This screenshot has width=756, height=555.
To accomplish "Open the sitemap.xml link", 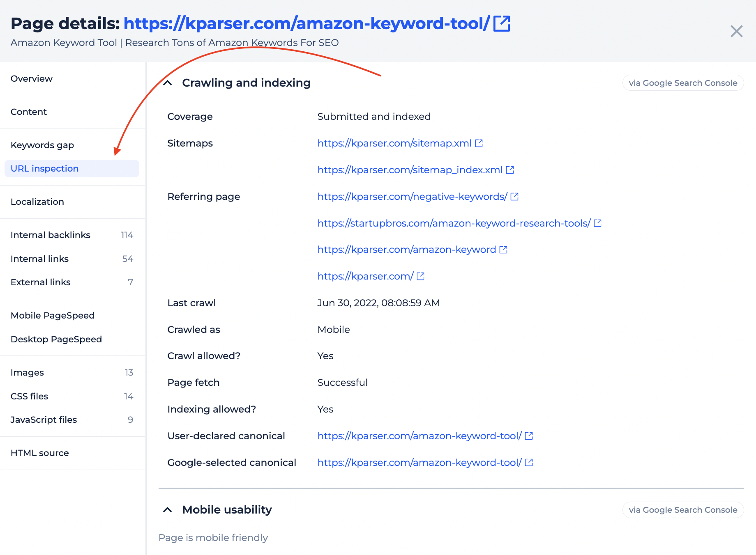I will point(394,143).
